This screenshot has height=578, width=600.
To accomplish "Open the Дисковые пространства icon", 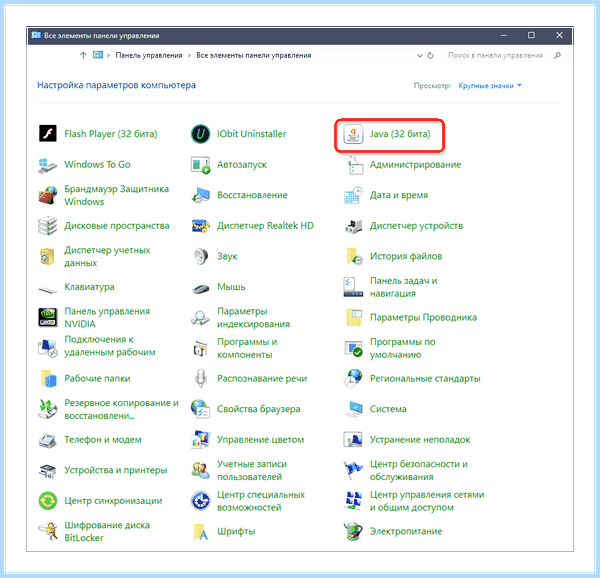I will click(x=47, y=226).
